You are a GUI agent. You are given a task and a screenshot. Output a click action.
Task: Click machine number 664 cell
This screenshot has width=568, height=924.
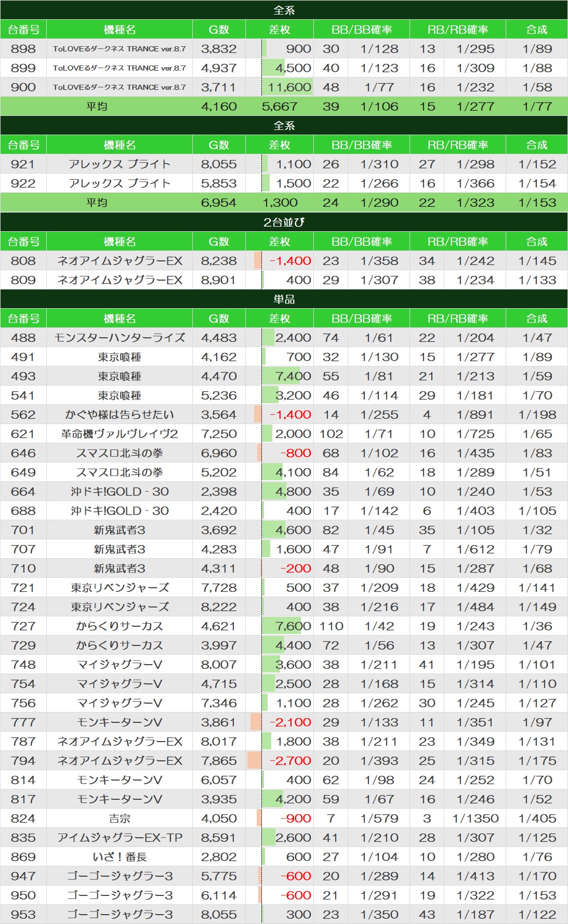tap(23, 492)
